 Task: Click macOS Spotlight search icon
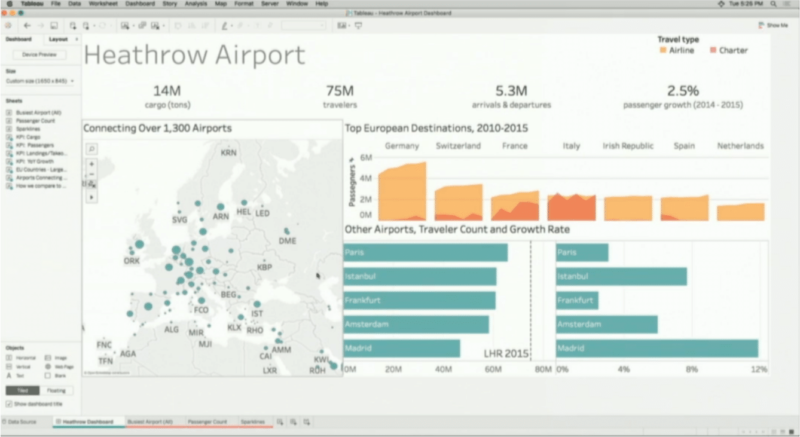point(773,4)
